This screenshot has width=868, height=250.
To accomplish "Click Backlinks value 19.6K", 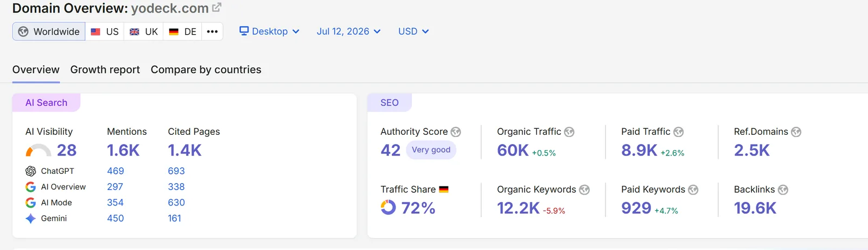I will 755,208.
